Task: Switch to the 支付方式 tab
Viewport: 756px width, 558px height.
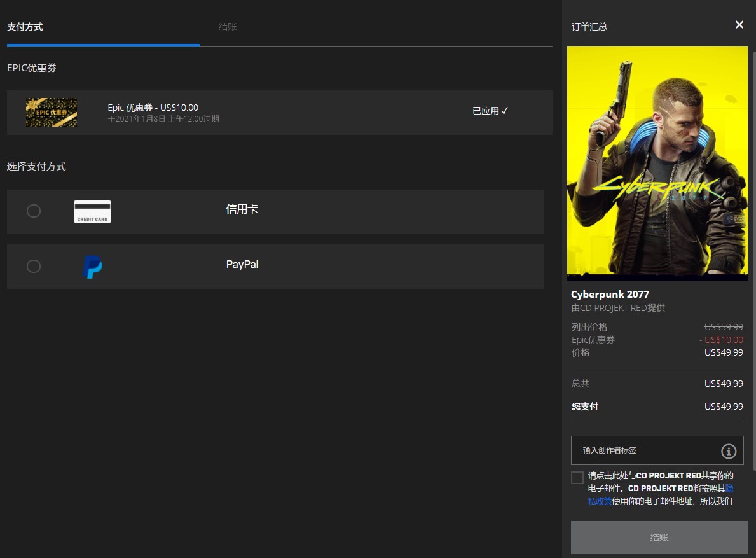Action: (x=25, y=27)
